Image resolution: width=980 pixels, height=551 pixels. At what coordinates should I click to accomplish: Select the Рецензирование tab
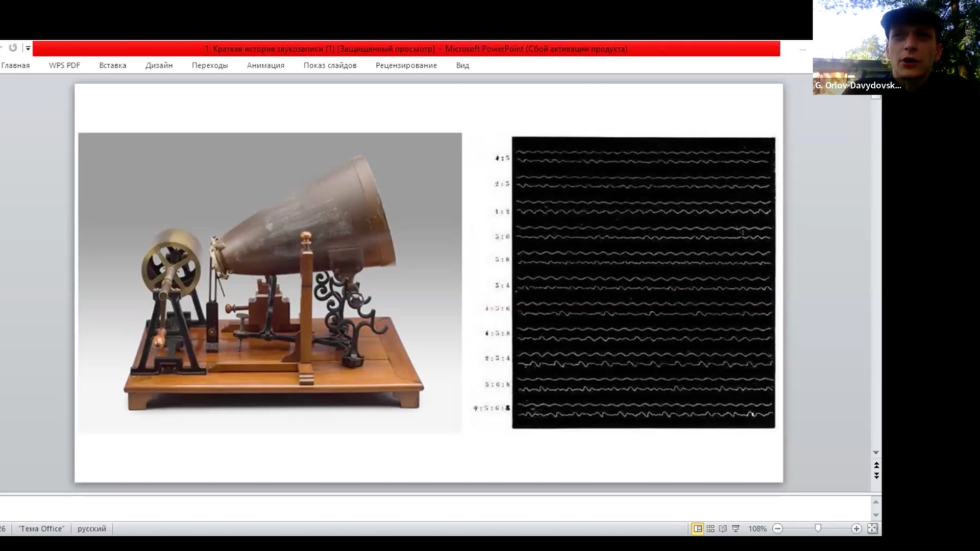pyautogui.click(x=406, y=65)
